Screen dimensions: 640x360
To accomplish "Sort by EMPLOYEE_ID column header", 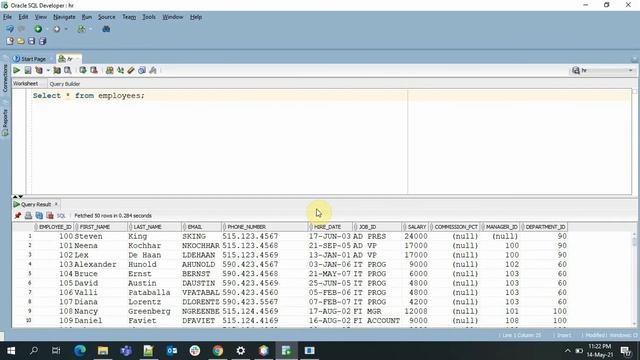I will (54, 227).
